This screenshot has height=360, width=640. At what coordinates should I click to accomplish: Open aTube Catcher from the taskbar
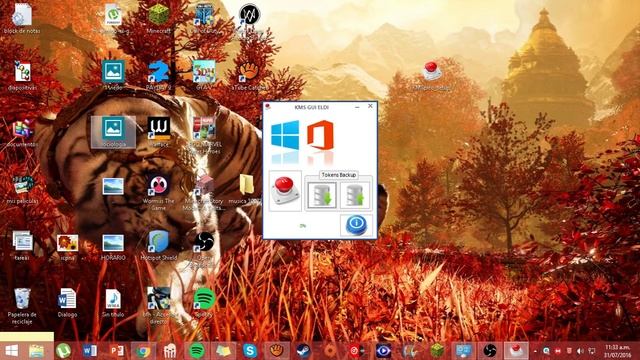[x=276, y=351]
